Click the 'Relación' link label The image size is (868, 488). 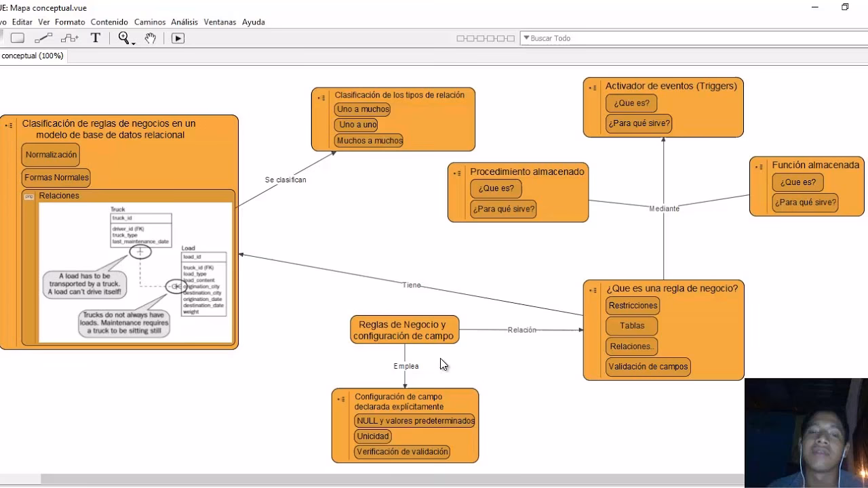click(x=522, y=330)
